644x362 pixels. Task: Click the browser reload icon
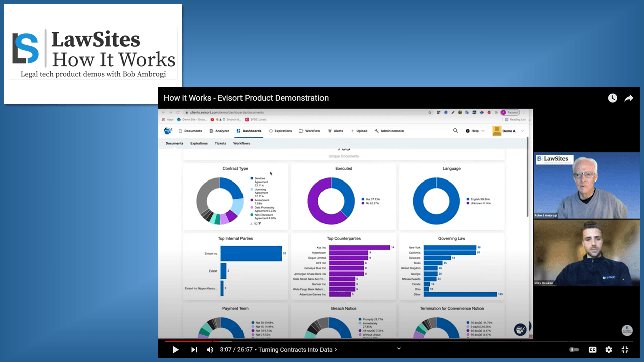coord(178,112)
